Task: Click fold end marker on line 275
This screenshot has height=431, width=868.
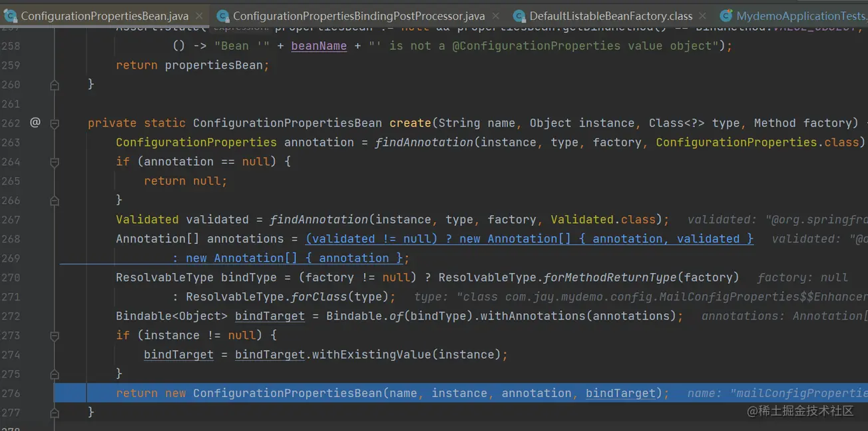Action: coord(55,374)
